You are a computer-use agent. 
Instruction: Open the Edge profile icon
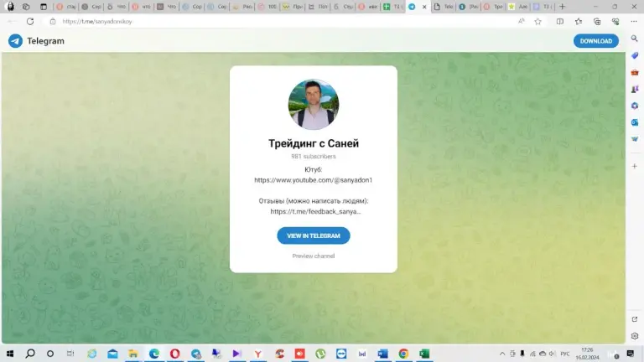click(10, 7)
